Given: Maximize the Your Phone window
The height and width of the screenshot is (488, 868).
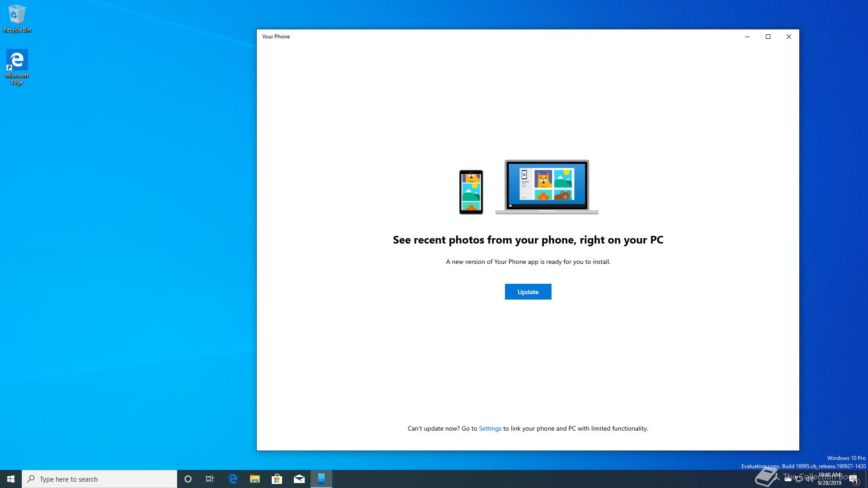Looking at the screenshot, I should (x=768, y=37).
